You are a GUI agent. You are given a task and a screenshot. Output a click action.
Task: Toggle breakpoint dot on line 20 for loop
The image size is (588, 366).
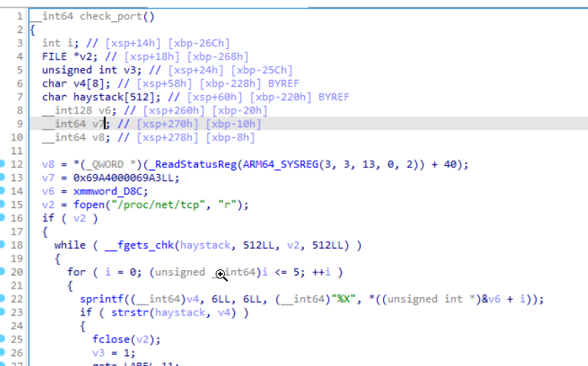[2, 272]
